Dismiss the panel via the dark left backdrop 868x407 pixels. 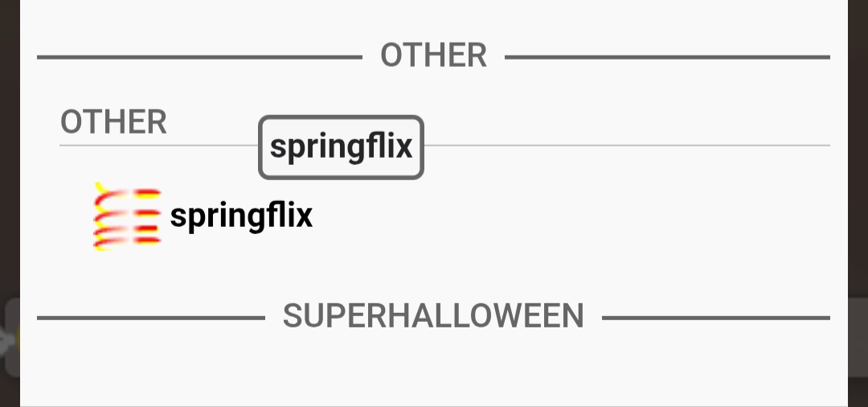[x=9, y=161]
